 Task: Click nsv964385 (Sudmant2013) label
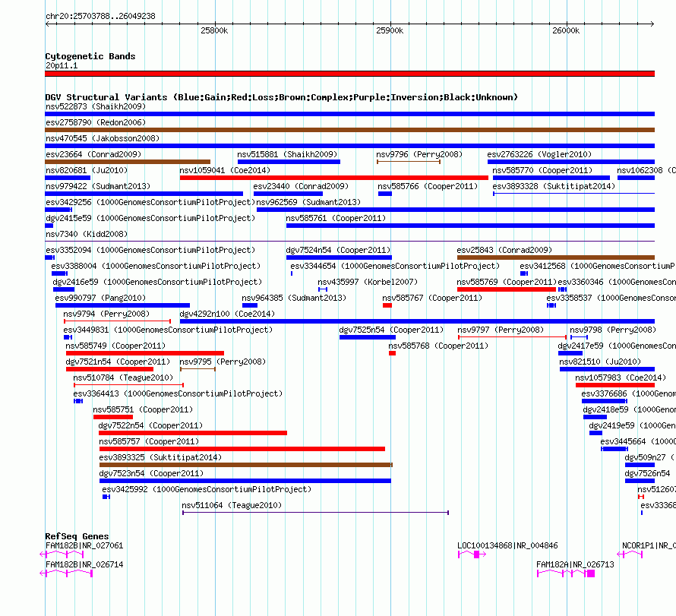coord(294,298)
